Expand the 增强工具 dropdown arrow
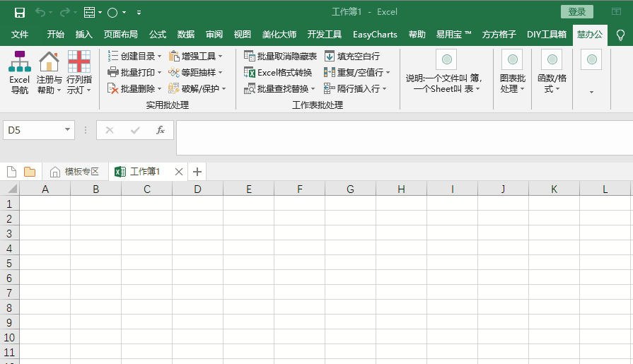Viewport: 633px width, 364px height. click(x=221, y=56)
